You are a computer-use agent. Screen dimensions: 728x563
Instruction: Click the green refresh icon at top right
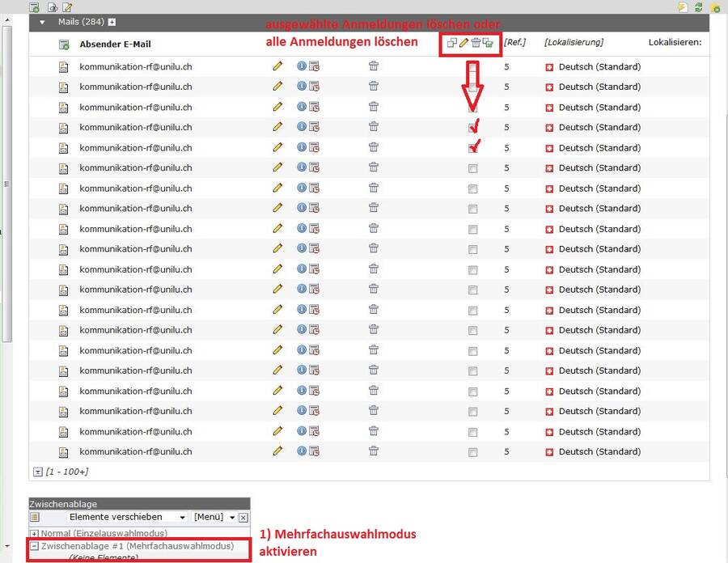699,7
